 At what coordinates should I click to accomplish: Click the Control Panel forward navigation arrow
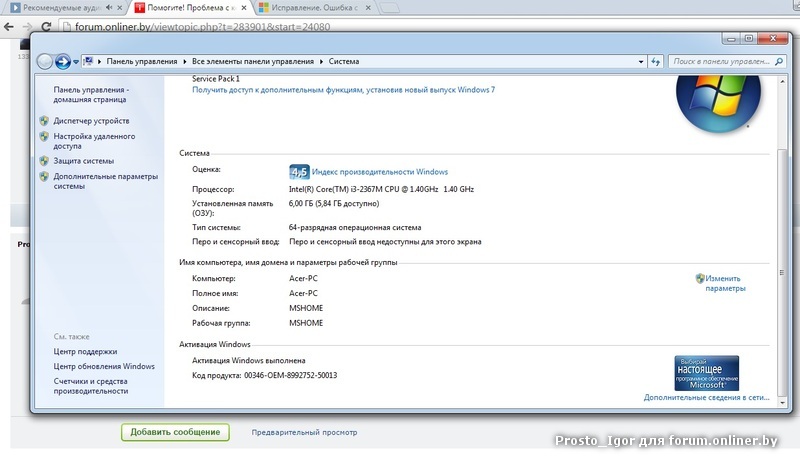(x=63, y=62)
